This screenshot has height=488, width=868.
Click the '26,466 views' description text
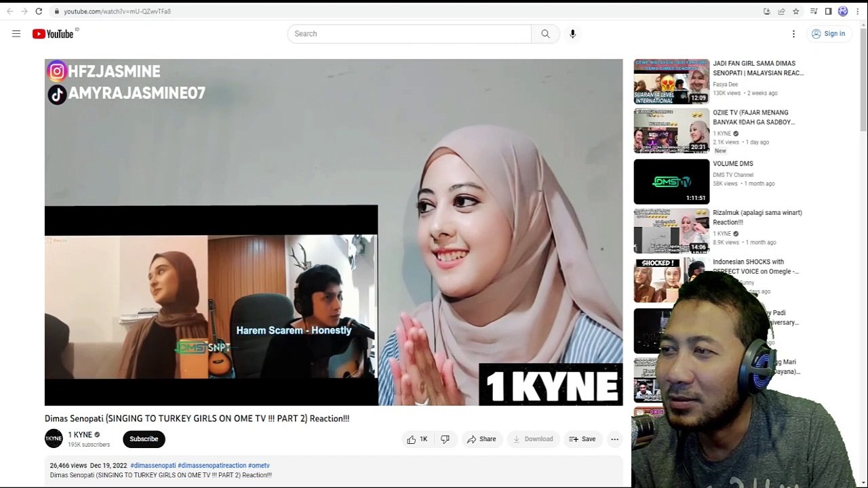pyautogui.click(x=68, y=466)
